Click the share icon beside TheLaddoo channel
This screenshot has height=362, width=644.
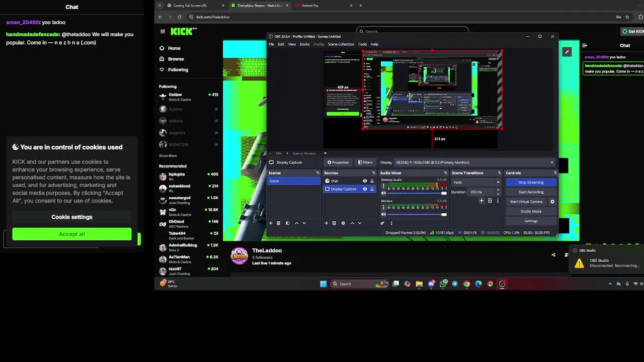pyautogui.click(x=553, y=255)
